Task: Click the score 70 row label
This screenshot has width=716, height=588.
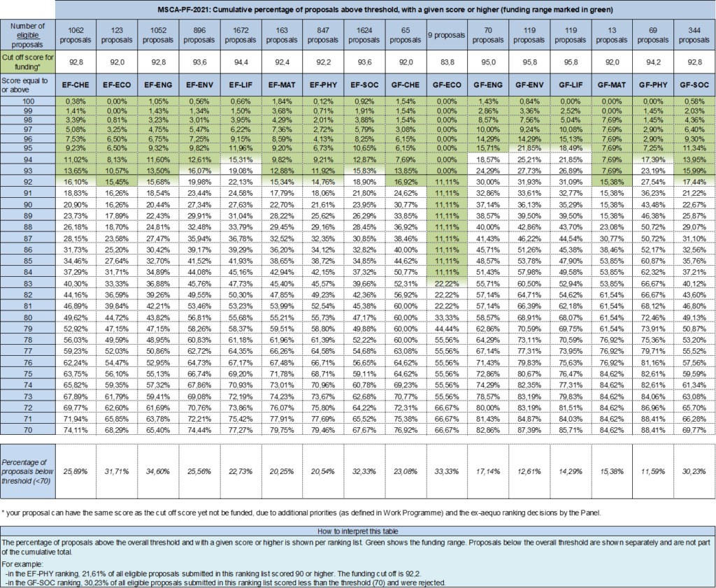Action: (x=27, y=429)
